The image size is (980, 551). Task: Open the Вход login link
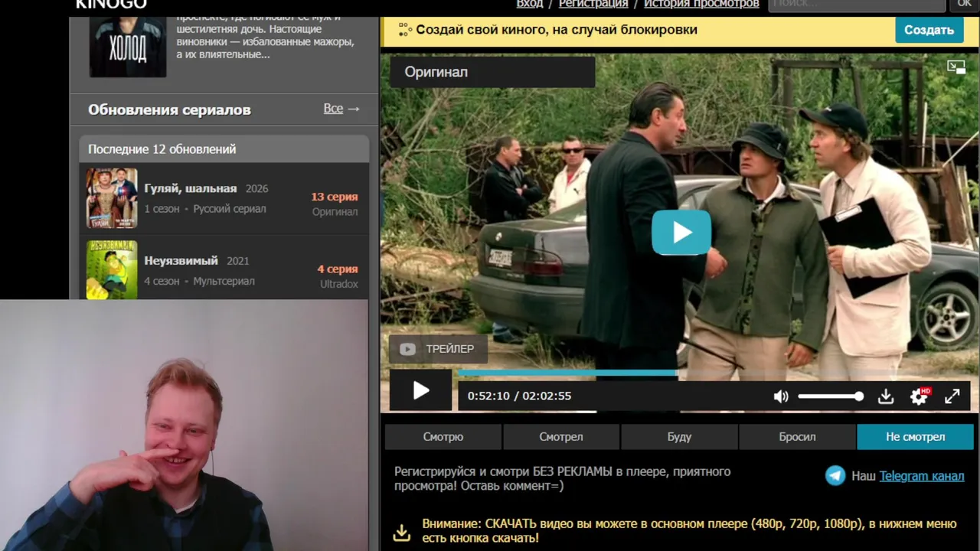tap(529, 4)
